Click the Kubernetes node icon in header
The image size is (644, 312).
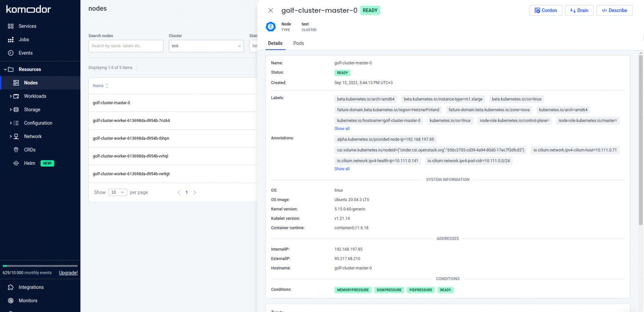click(270, 27)
